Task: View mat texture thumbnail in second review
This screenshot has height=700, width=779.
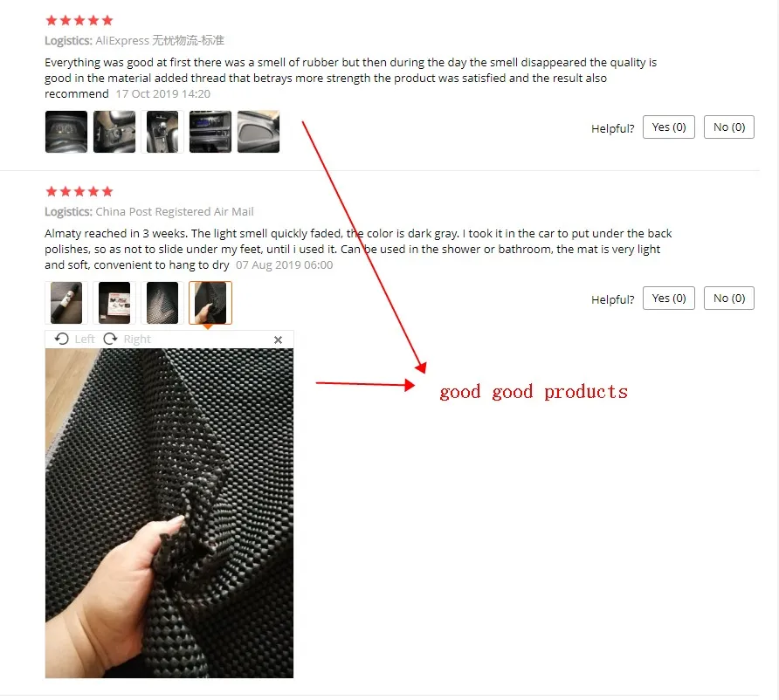Action: 162,303
